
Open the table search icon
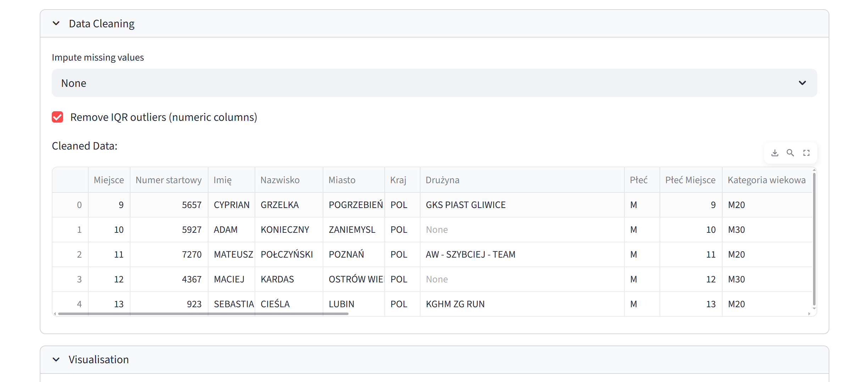click(x=790, y=153)
